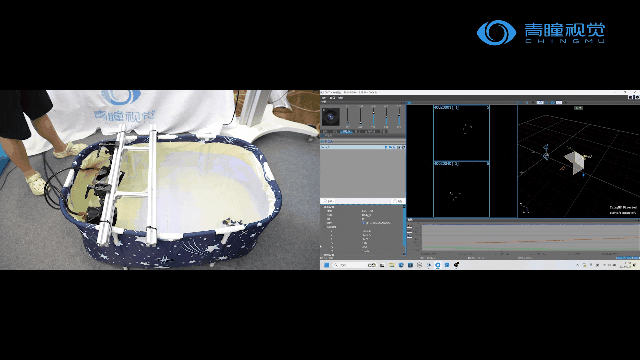
Task: Click the black app icon at the taskbar's end
Action: pyautogui.click(x=456, y=265)
